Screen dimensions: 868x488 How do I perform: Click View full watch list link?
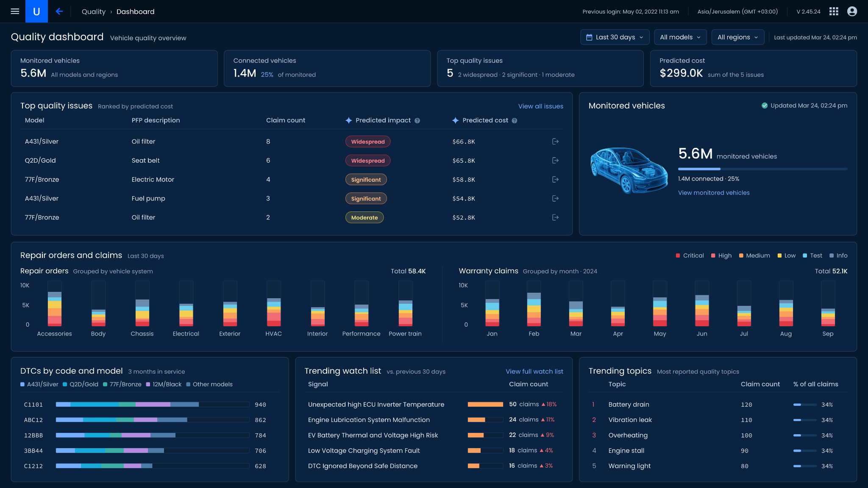click(x=534, y=372)
